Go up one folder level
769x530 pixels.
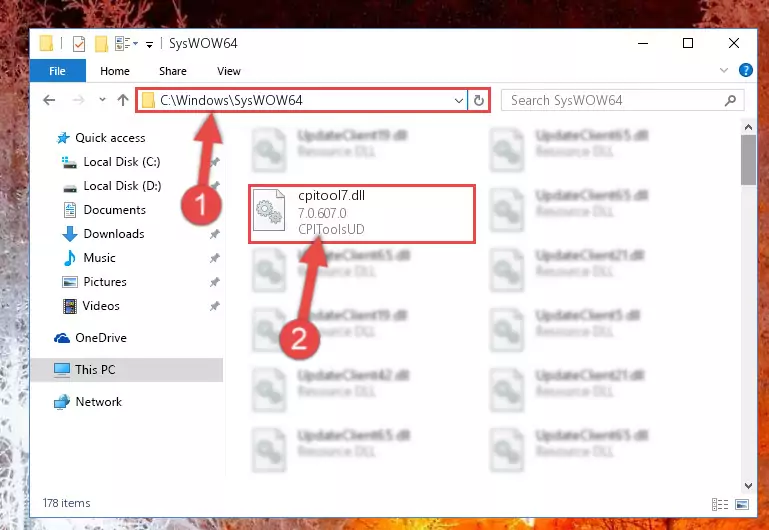pyautogui.click(x=123, y=100)
